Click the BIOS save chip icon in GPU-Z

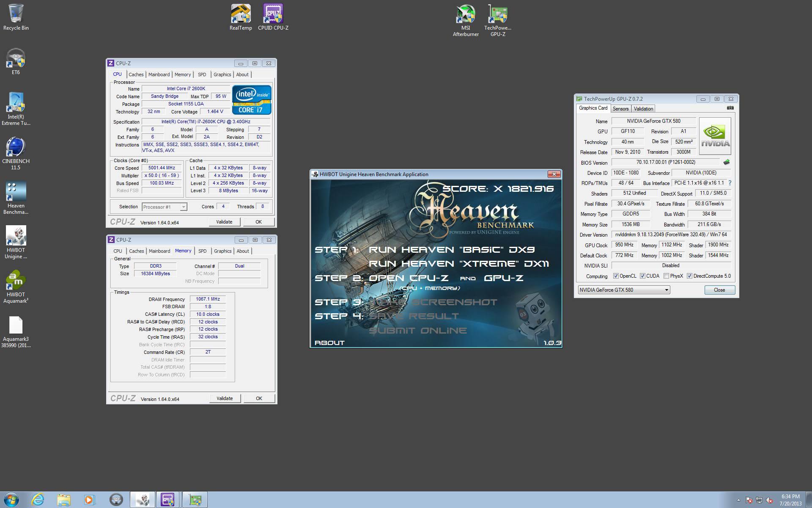click(x=727, y=162)
